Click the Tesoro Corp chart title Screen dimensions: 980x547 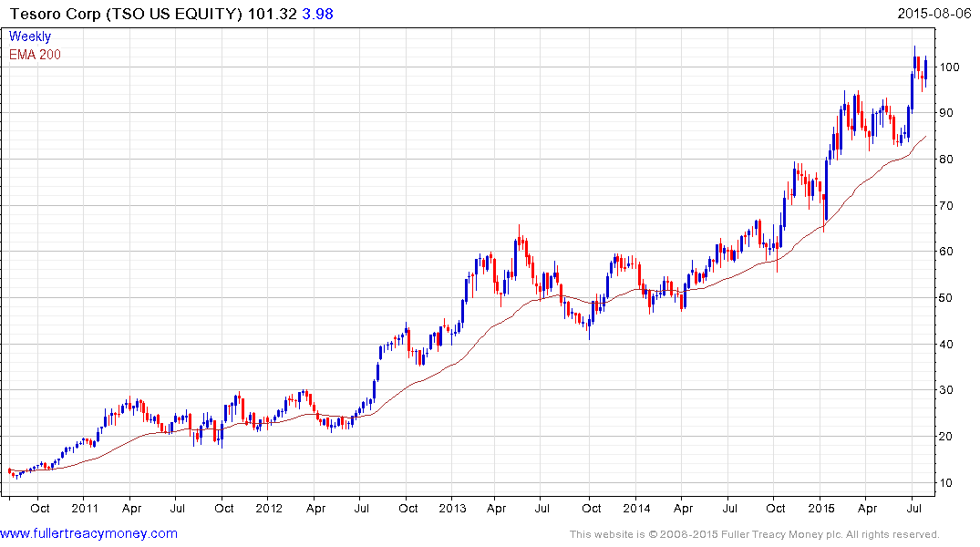coord(126,14)
